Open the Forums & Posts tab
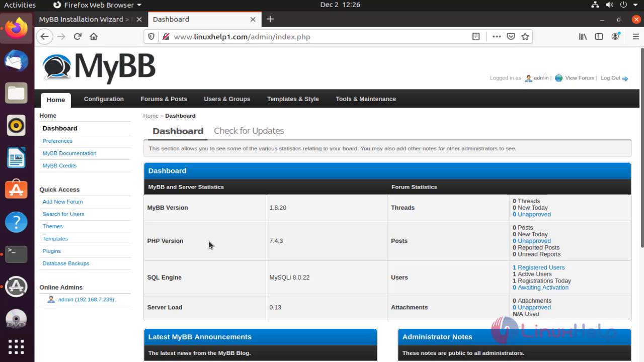This screenshot has width=644, height=362. (164, 99)
